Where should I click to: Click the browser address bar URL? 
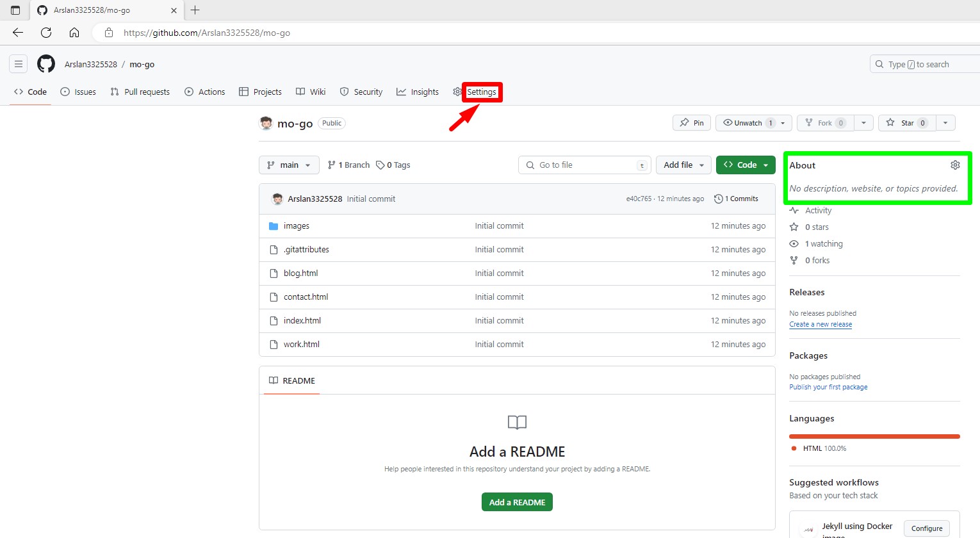tap(207, 33)
